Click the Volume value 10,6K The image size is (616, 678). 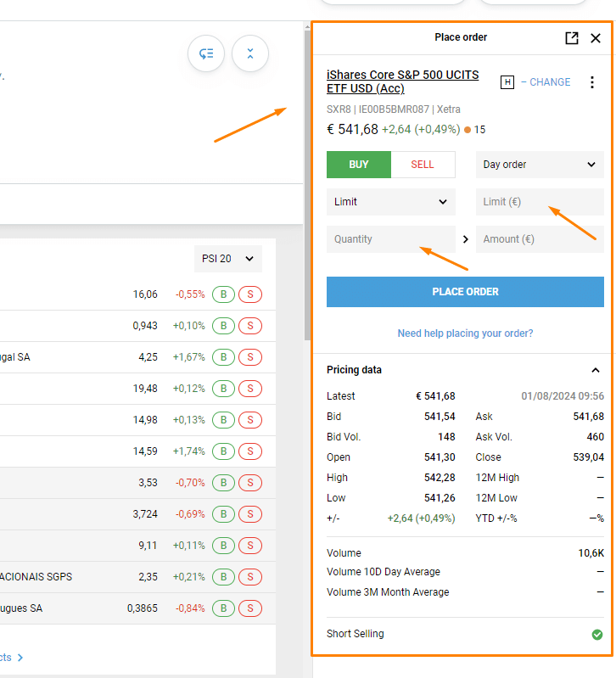point(591,553)
